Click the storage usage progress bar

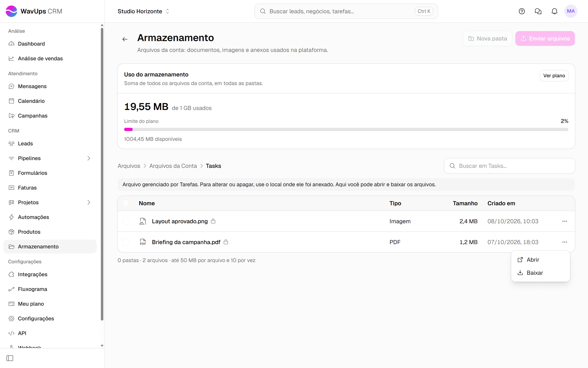click(x=346, y=129)
